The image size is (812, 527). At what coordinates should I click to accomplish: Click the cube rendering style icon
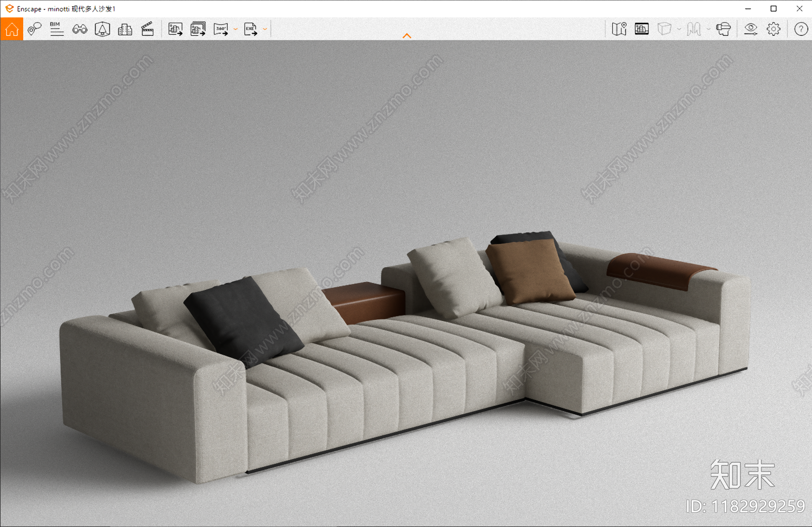point(664,29)
